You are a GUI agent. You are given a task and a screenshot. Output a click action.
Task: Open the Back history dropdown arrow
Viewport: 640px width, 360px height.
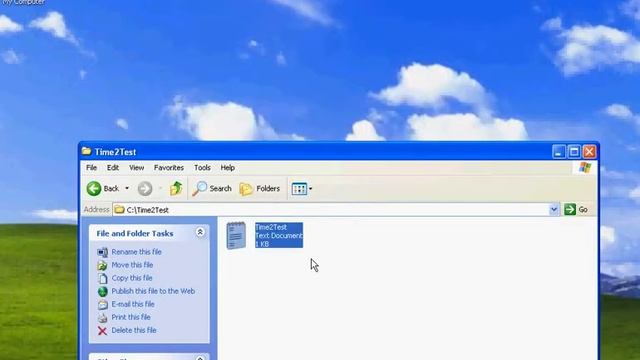coord(127,189)
